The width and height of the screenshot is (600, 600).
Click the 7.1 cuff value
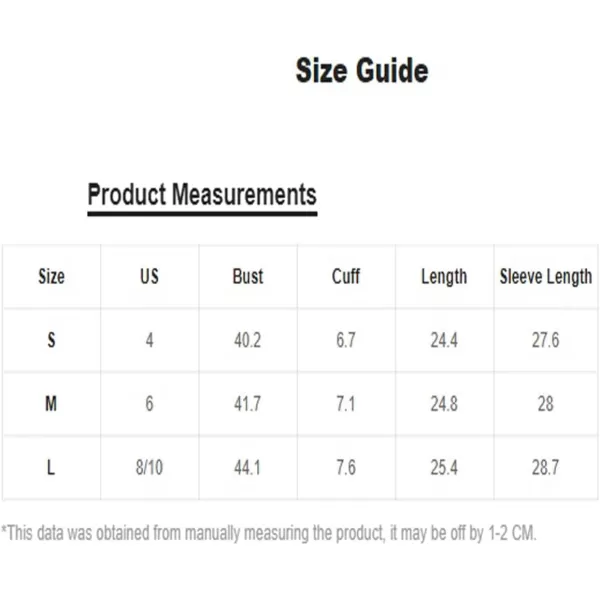coord(346,404)
